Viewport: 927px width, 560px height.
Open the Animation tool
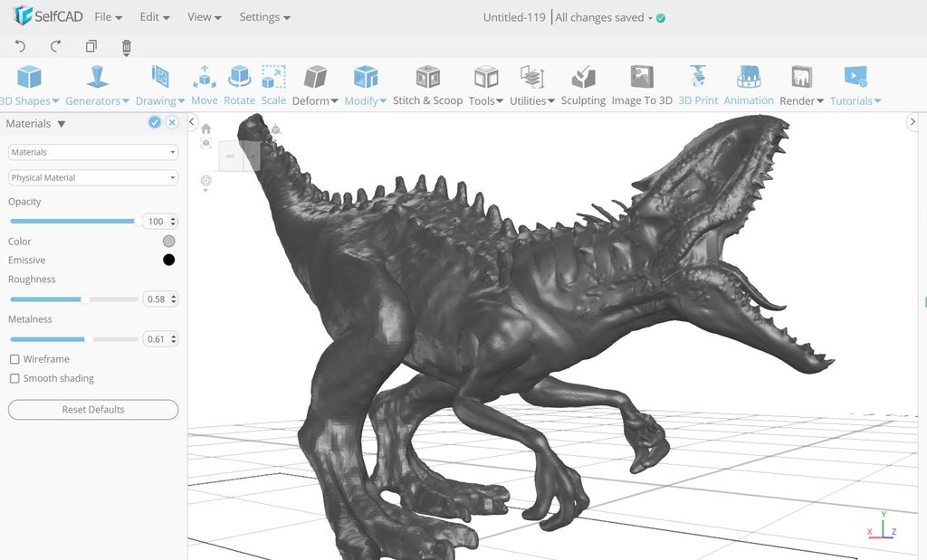pyautogui.click(x=749, y=86)
